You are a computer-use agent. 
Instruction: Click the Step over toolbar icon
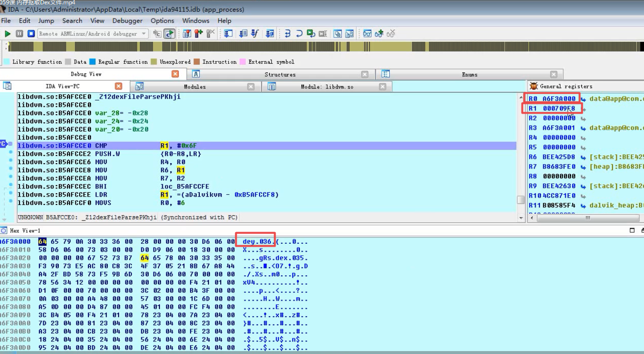299,34
